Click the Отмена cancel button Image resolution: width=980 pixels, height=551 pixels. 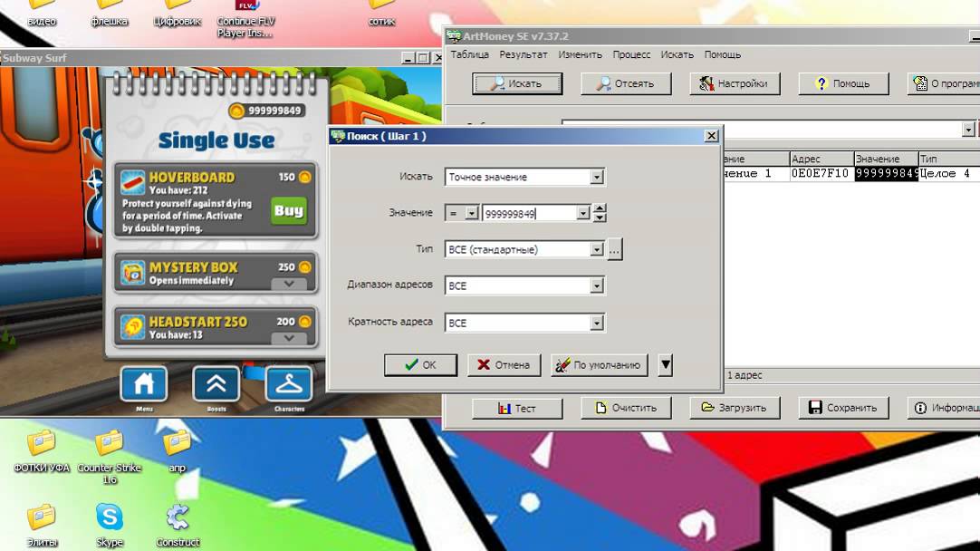[x=504, y=364]
